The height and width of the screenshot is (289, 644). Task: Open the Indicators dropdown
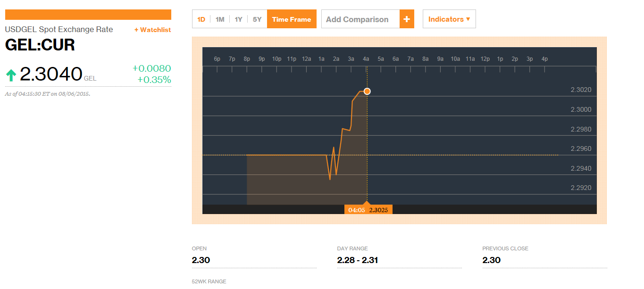449,19
